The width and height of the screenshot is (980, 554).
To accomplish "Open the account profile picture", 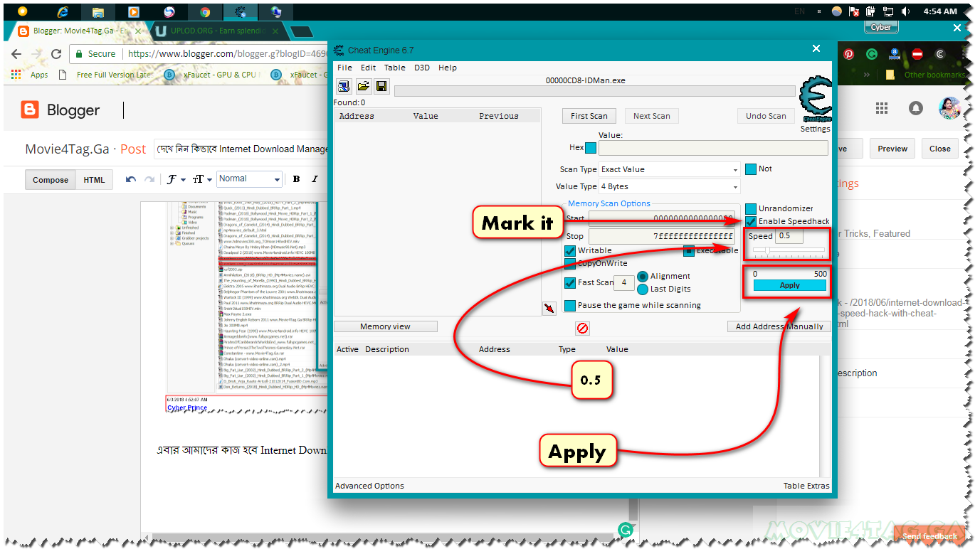I will [950, 108].
